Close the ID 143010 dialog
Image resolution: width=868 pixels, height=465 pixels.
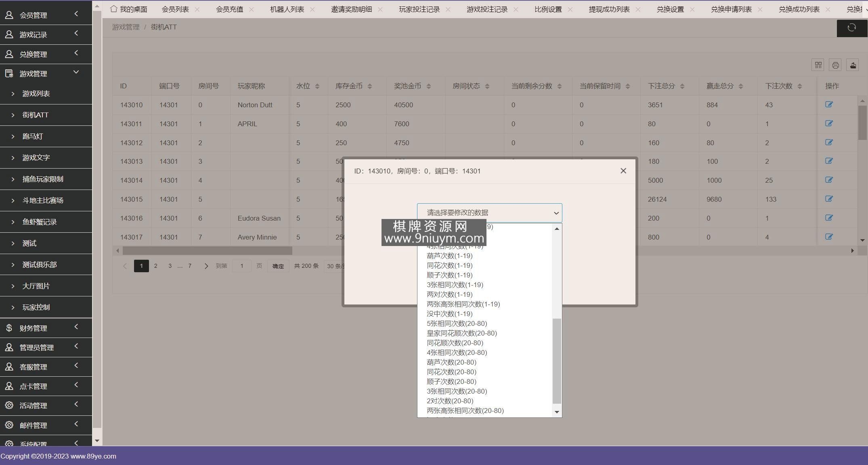[623, 171]
